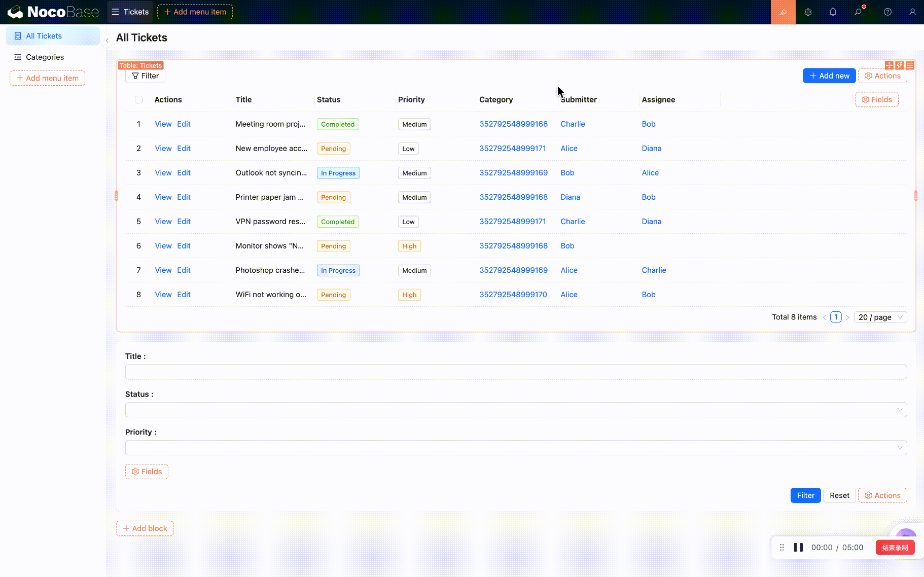
Task: Collapse the left sidebar with arrow
Action: (107, 40)
